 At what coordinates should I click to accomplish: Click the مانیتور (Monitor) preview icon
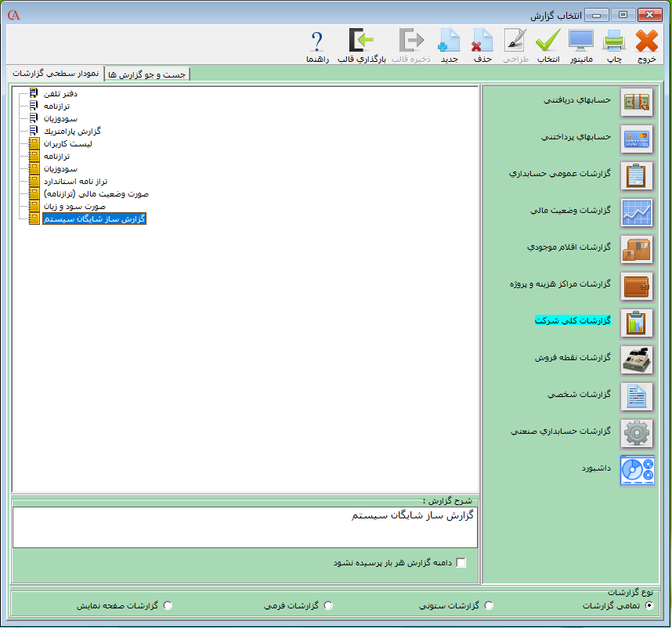tap(581, 42)
